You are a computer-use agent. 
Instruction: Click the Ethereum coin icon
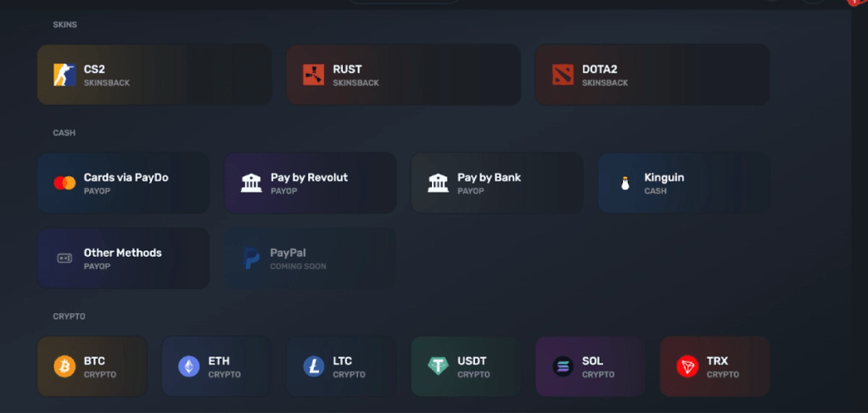[189, 366]
